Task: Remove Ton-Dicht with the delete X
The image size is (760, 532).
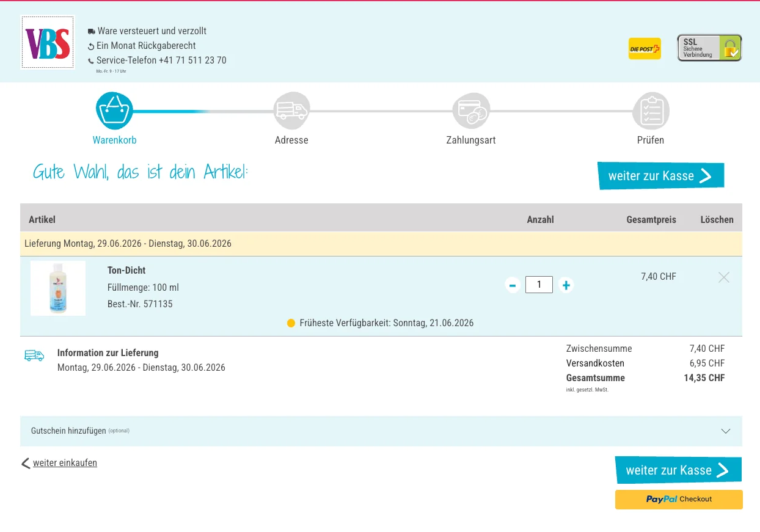Action: pyautogui.click(x=724, y=277)
